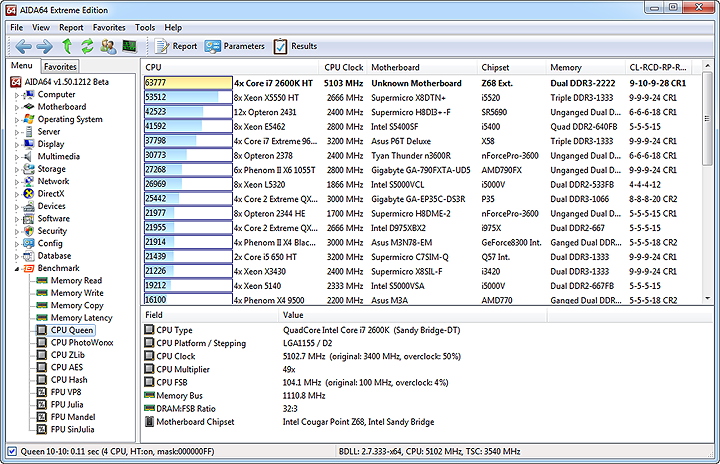
Task: Click the Devices icon in tree
Action: [x=28, y=206]
